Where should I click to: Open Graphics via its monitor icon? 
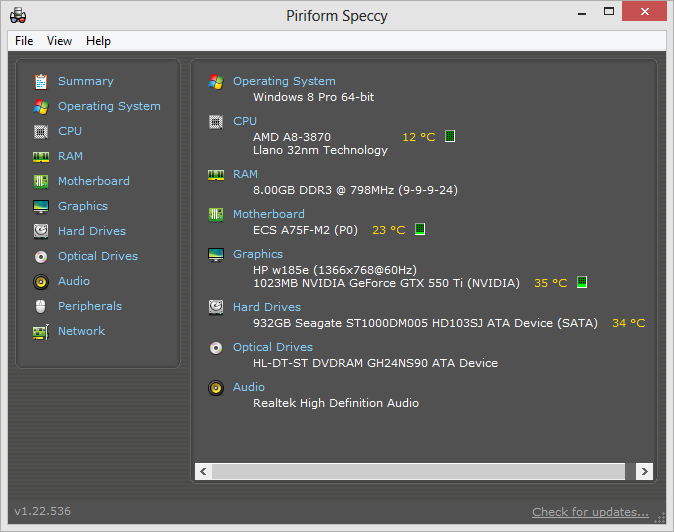tap(41, 206)
